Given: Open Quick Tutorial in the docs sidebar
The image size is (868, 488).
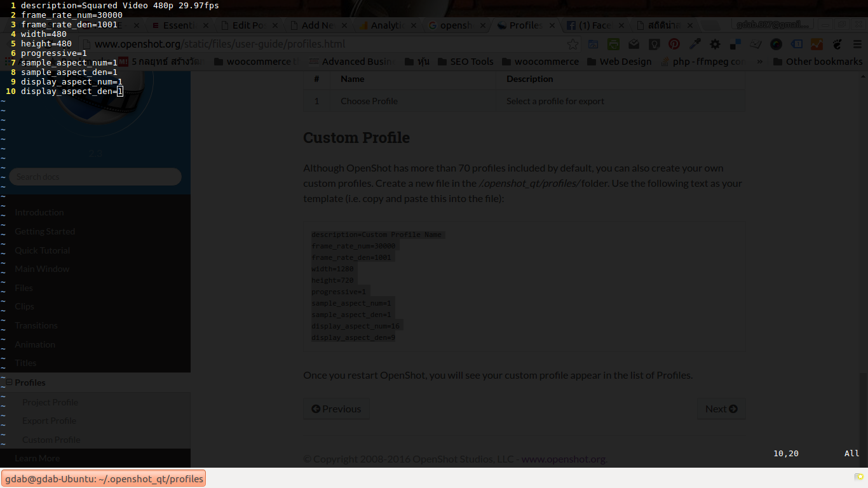Looking at the screenshot, I should tap(43, 250).
